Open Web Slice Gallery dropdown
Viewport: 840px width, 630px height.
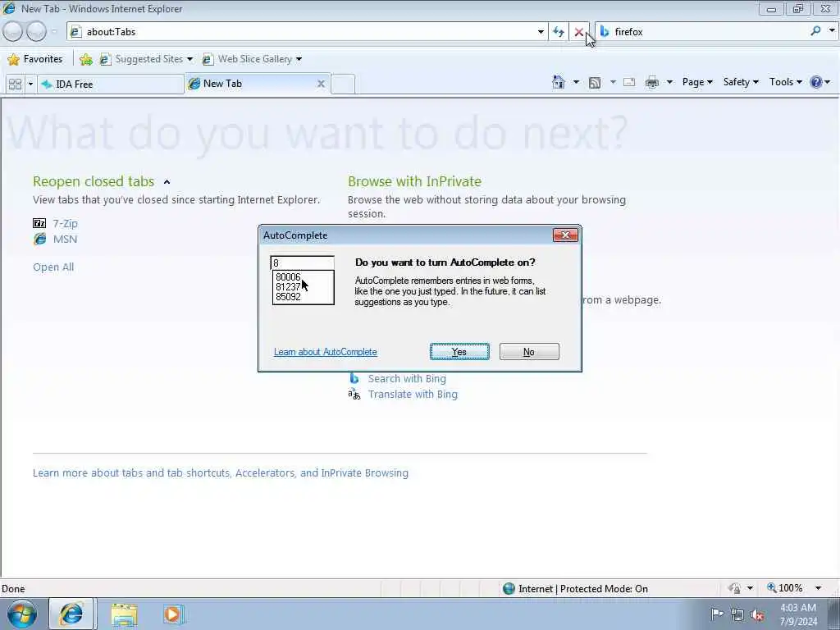pos(299,59)
